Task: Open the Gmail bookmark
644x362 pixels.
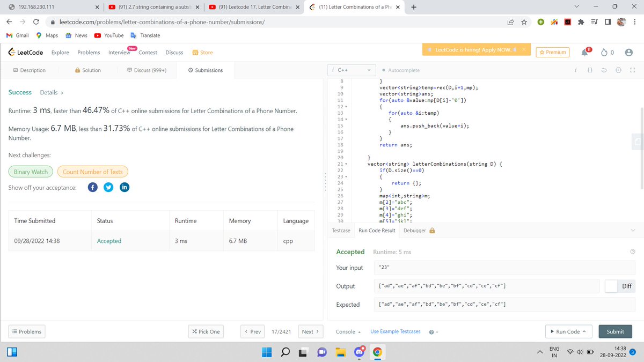Action: (18, 35)
